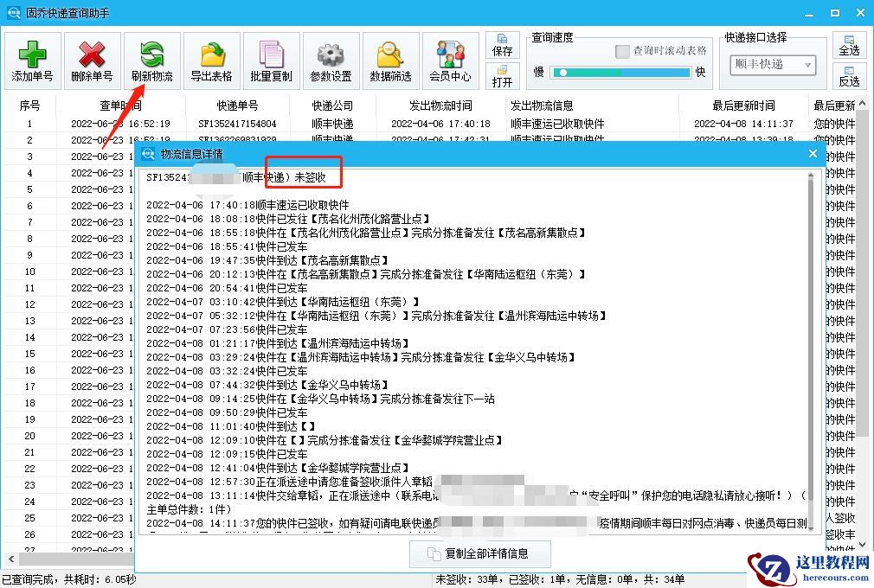874x588 pixels.
Task: Click status bar 已查询完成 message
Action: tap(69, 579)
